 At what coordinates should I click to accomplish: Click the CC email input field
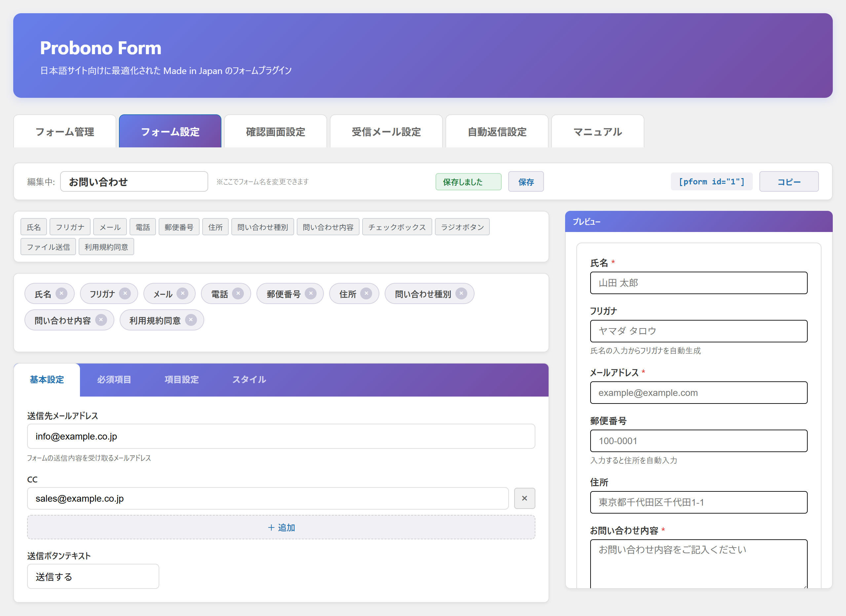(268, 498)
